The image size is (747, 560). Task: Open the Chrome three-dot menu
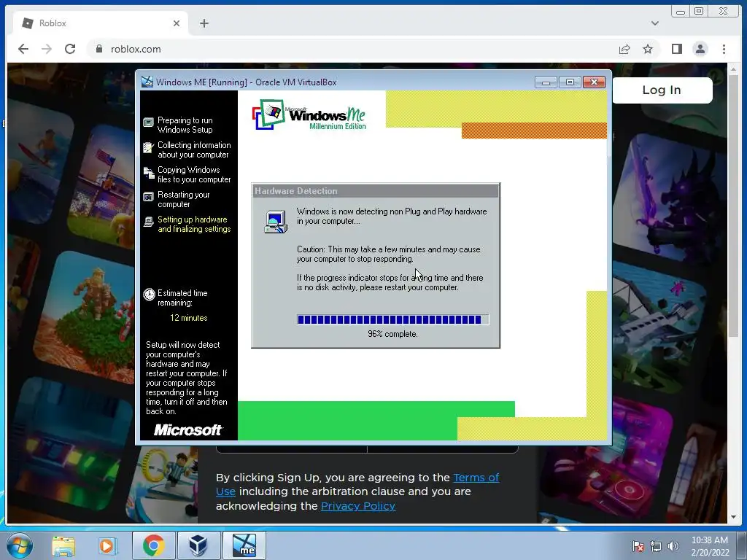pyautogui.click(x=724, y=49)
